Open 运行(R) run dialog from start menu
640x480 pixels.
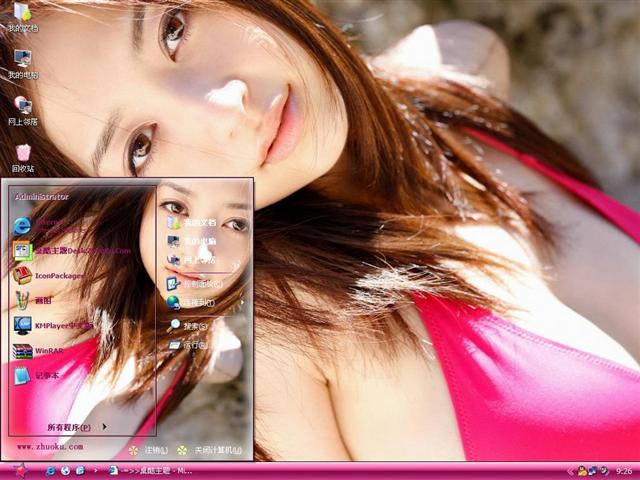click(189, 345)
